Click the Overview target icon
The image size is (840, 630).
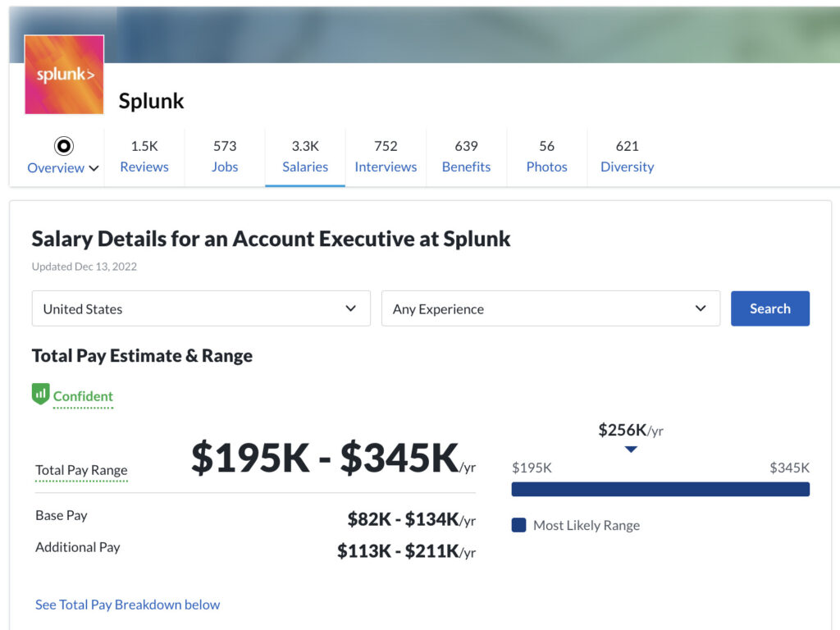pos(64,146)
